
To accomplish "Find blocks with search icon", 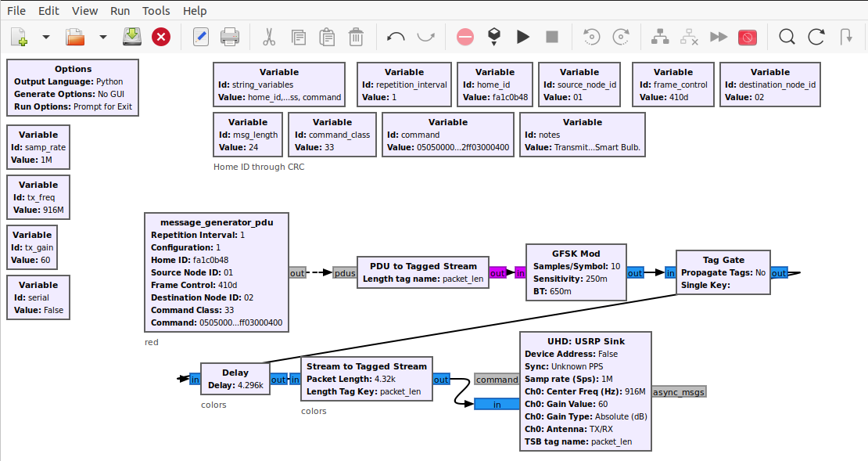I will click(787, 37).
